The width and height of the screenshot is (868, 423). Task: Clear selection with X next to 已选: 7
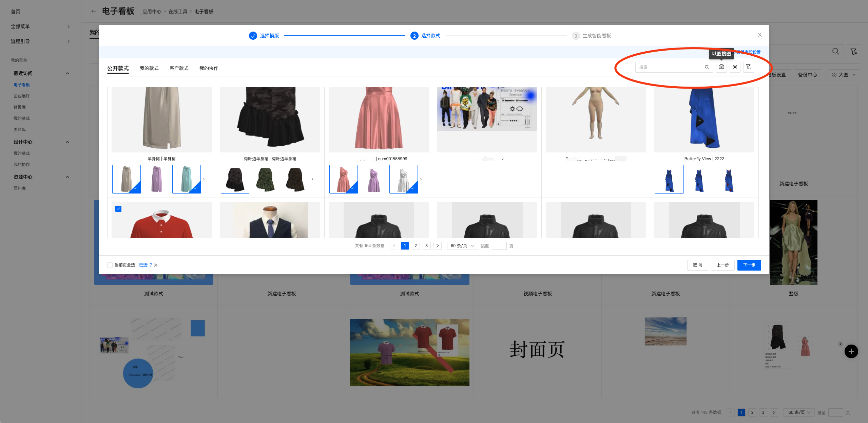tap(156, 265)
